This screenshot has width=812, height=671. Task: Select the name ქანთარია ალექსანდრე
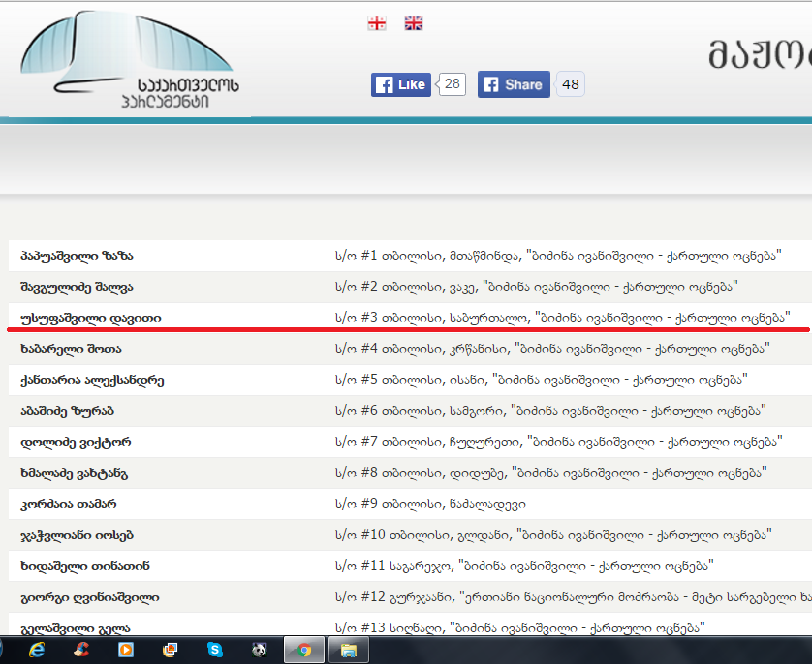pos(92,380)
